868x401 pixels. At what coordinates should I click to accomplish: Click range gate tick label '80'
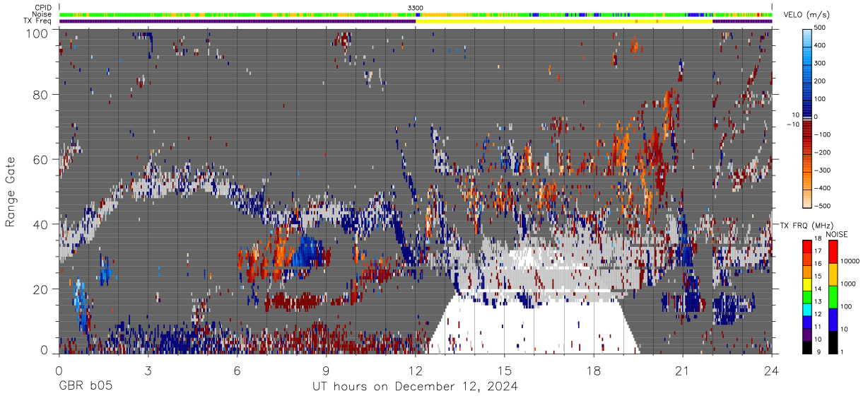tap(41, 94)
